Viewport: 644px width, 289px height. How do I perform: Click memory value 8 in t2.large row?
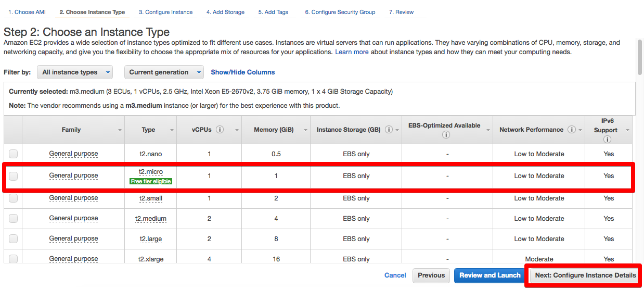coord(276,239)
